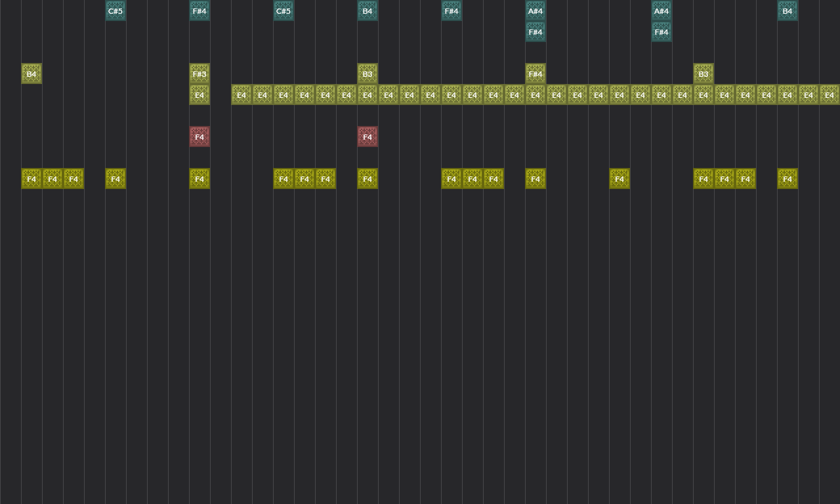This screenshot has height=504, width=840.
Task: Select the isolated yellow F4 note in the middle-right area
Action: (619, 178)
